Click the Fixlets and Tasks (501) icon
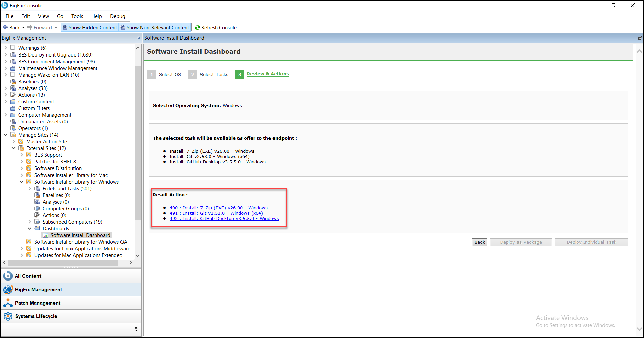Screen dimensions: 644x338 (37, 188)
